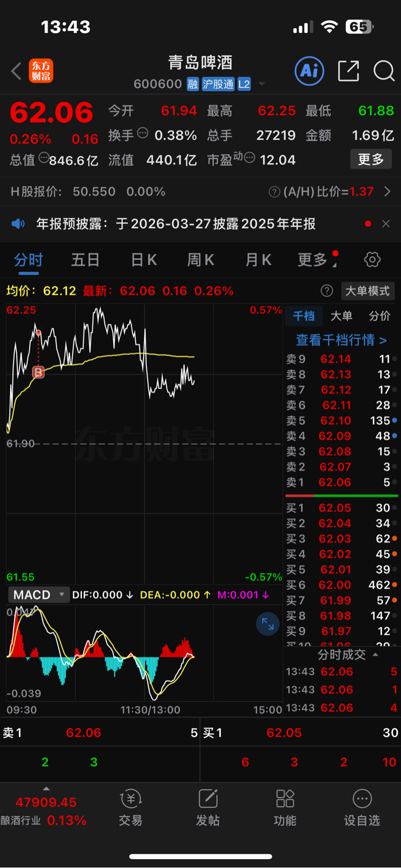Open the 功能 functions icon

coord(285,807)
